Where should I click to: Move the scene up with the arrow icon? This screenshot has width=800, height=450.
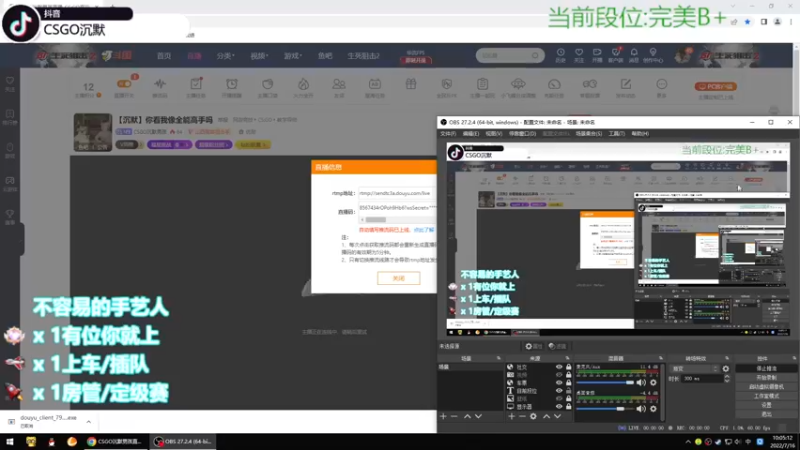(x=467, y=416)
